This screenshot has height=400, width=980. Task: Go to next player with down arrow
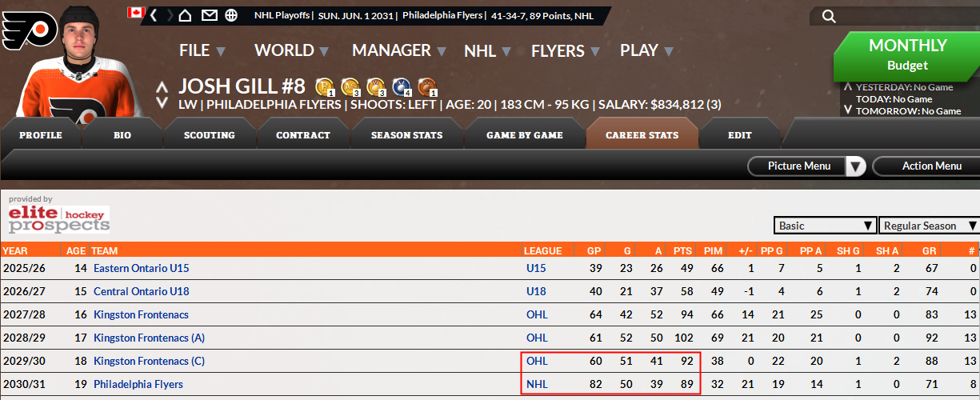coord(162,103)
